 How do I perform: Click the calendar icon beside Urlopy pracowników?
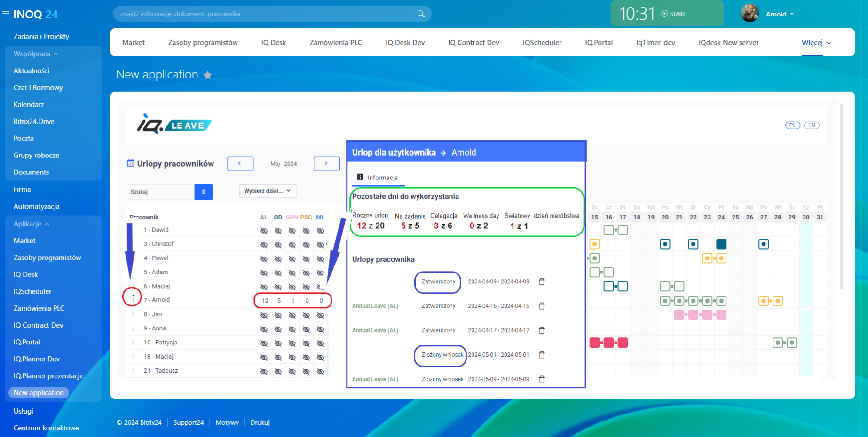131,163
